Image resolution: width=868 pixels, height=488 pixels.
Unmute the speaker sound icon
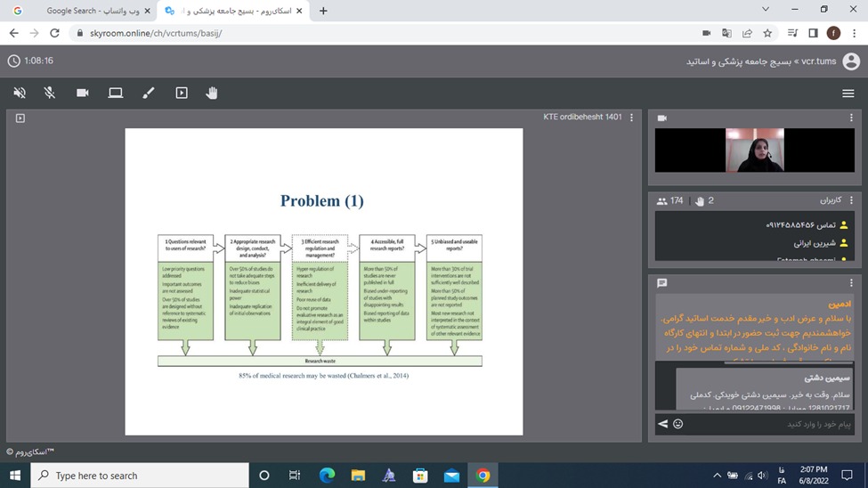[x=20, y=93]
